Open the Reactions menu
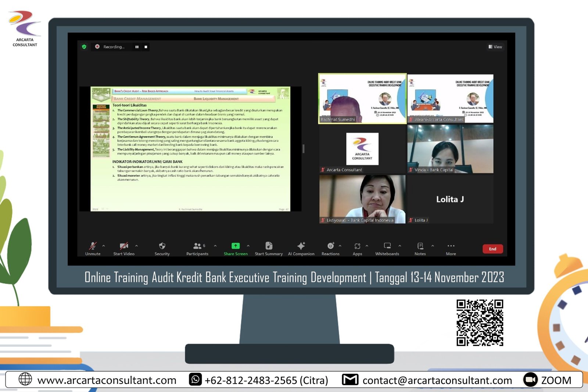The width and height of the screenshot is (588, 392). point(330,246)
